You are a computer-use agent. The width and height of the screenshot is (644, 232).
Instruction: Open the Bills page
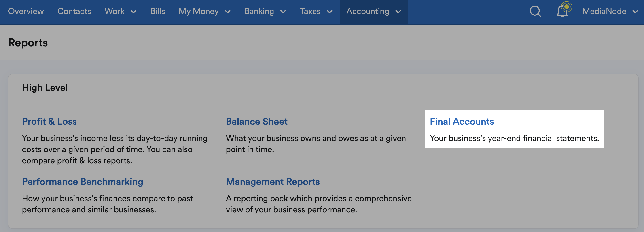pos(157,11)
